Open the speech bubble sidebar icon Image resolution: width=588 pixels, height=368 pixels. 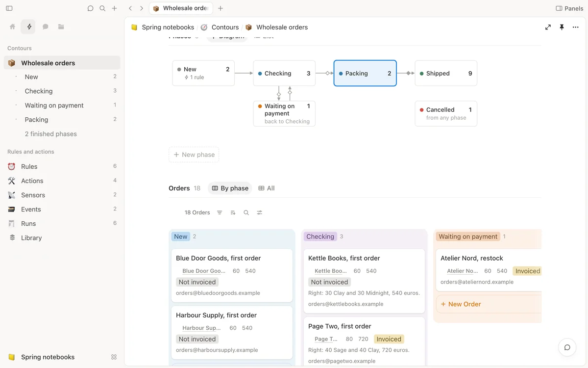pyautogui.click(x=45, y=27)
